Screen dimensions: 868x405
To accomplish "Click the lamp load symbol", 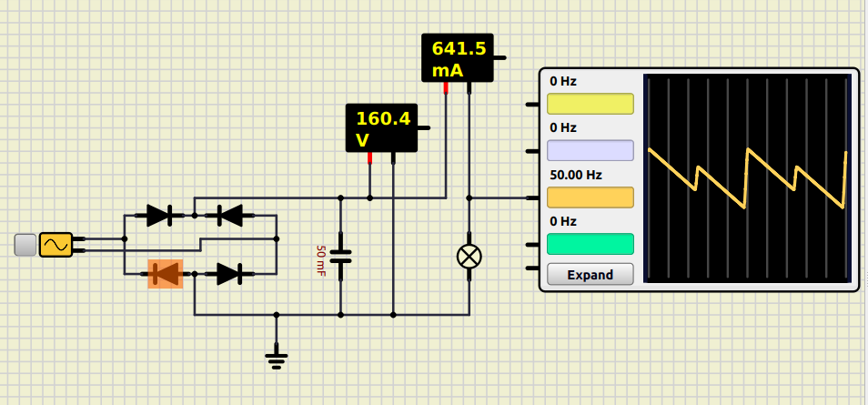I will (x=469, y=257).
